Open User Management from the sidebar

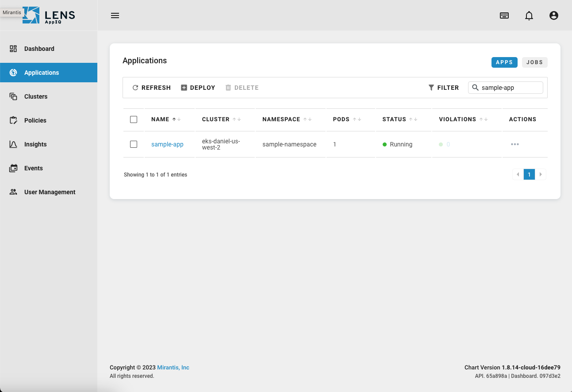click(x=49, y=192)
